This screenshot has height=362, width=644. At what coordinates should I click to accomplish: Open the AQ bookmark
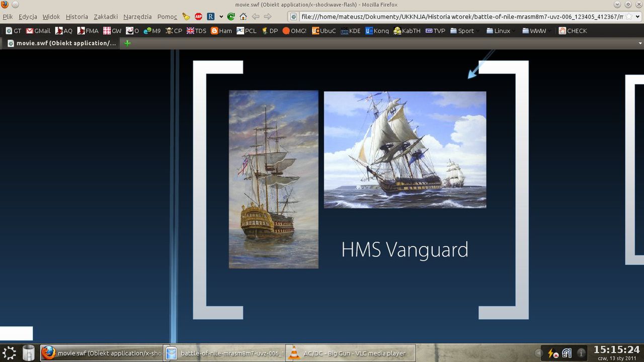click(x=63, y=31)
